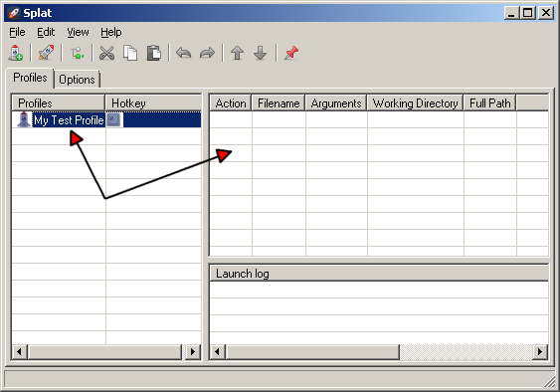
Task: Click the Working Directory column header
Action: 416,103
